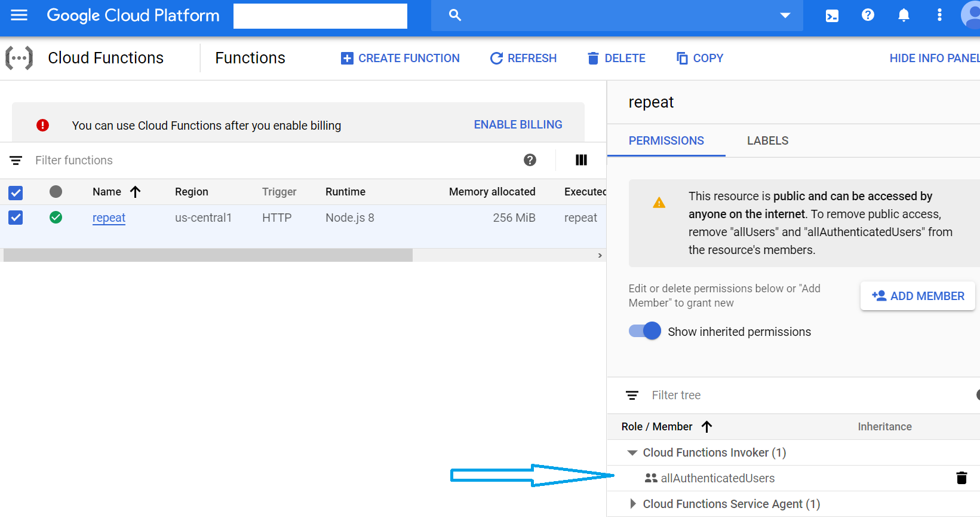This screenshot has width=980, height=517.
Task: Open the project selector box
Action: 320,16
